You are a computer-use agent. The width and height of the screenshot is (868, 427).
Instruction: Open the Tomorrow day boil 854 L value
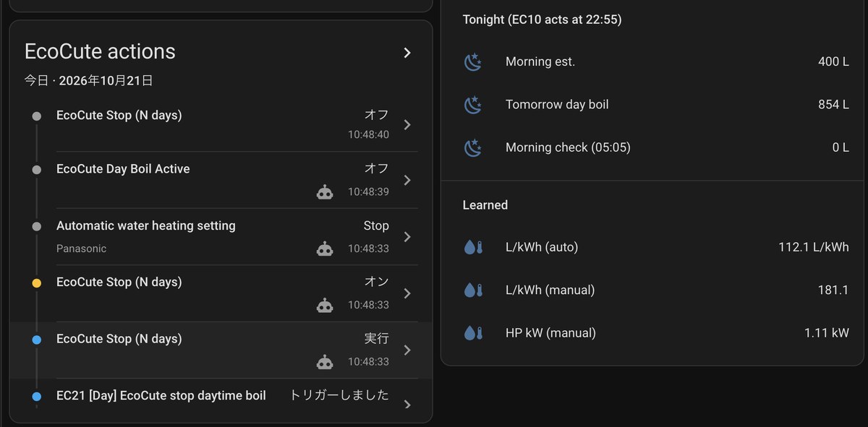(x=833, y=105)
